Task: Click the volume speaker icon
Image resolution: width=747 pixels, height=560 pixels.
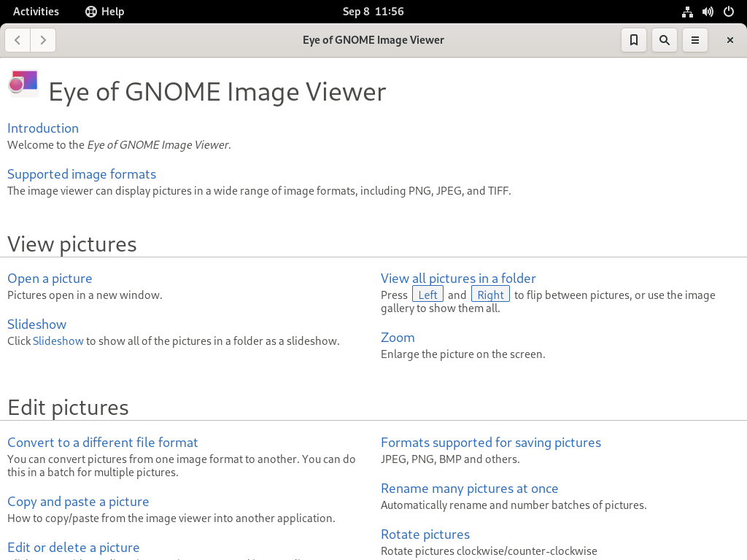Action: tap(708, 12)
